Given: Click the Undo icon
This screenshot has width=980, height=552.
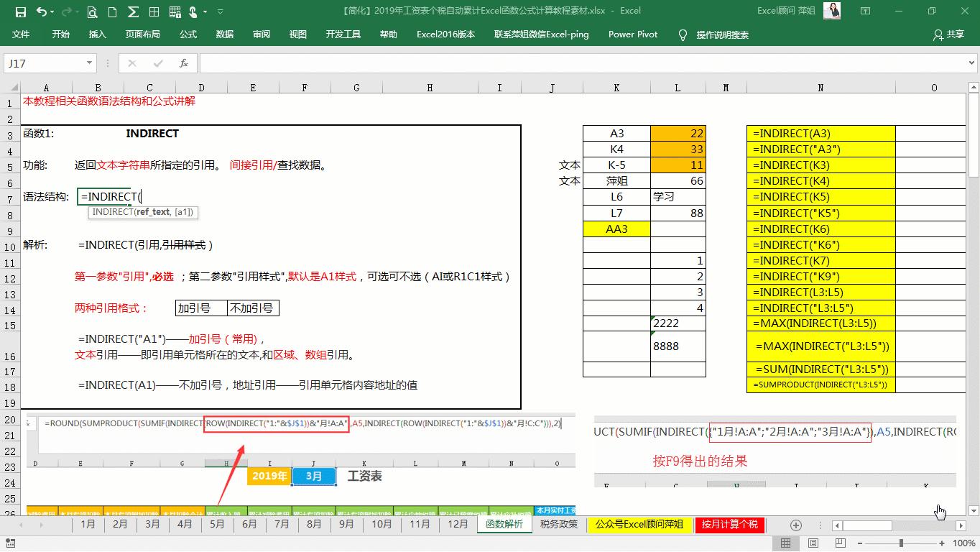Looking at the screenshot, I should point(41,10).
